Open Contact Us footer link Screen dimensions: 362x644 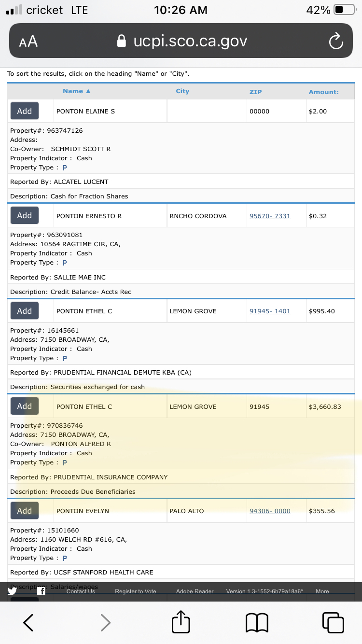81,591
